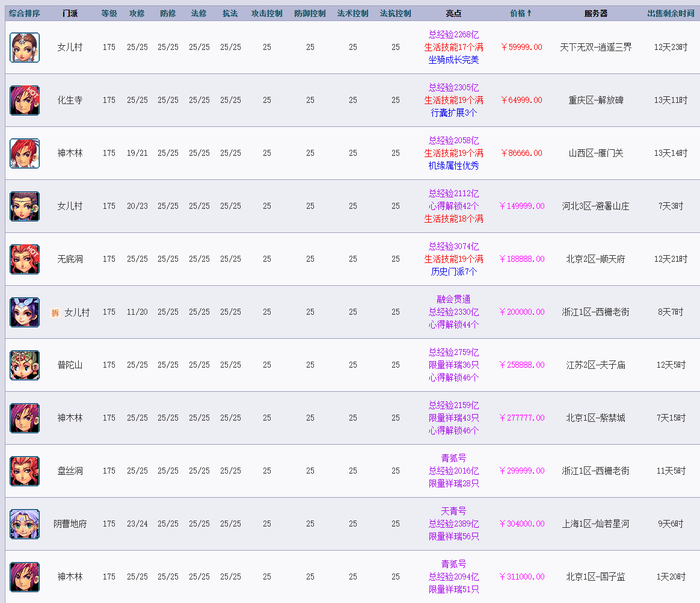Click 普陀山 school name

pyautogui.click(x=70, y=365)
